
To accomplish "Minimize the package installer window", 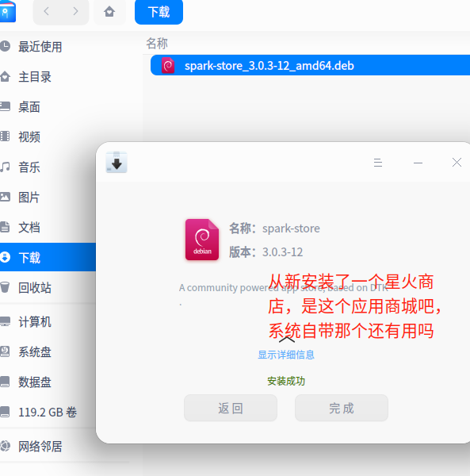I will 418,163.
